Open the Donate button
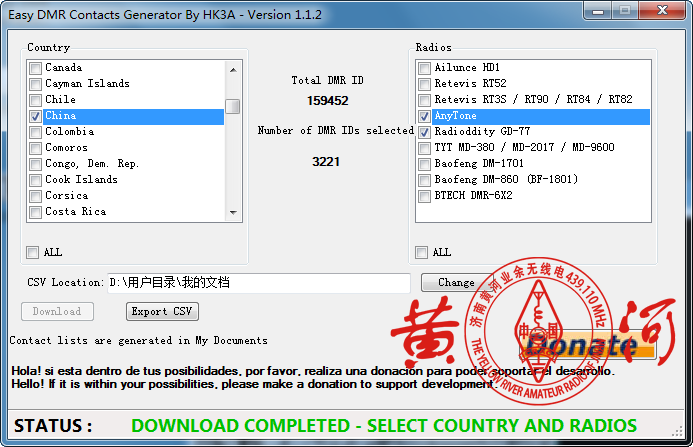Viewport: 693px width, 447px height. [588, 345]
